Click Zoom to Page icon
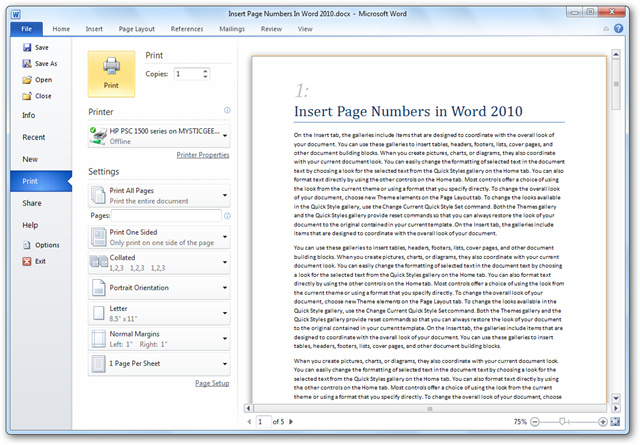This screenshot has width=640, height=445. coord(615,422)
